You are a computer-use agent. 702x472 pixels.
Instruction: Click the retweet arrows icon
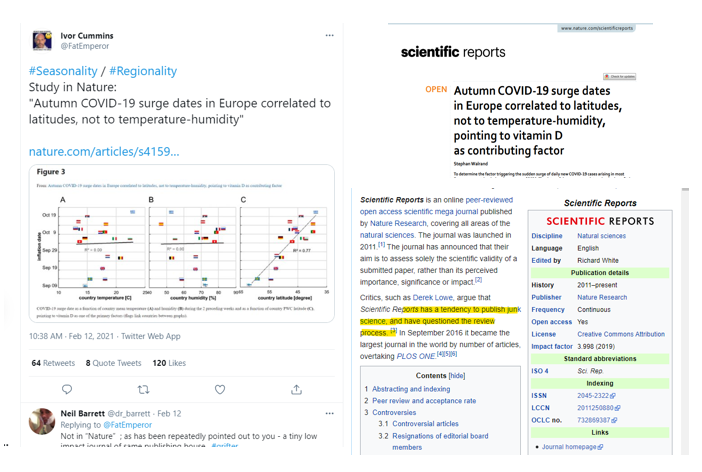click(143, 390)
